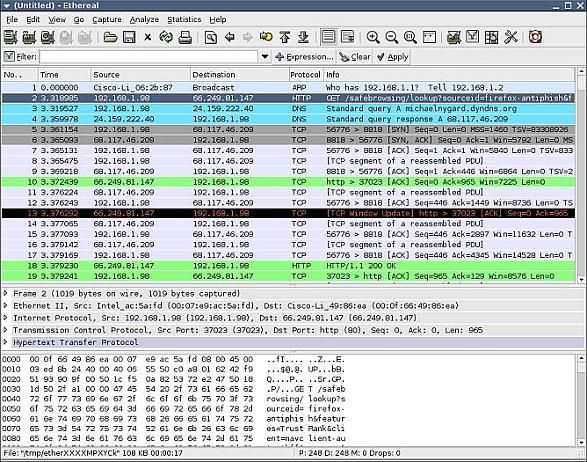Click inside the filter text field

point(149,57)
